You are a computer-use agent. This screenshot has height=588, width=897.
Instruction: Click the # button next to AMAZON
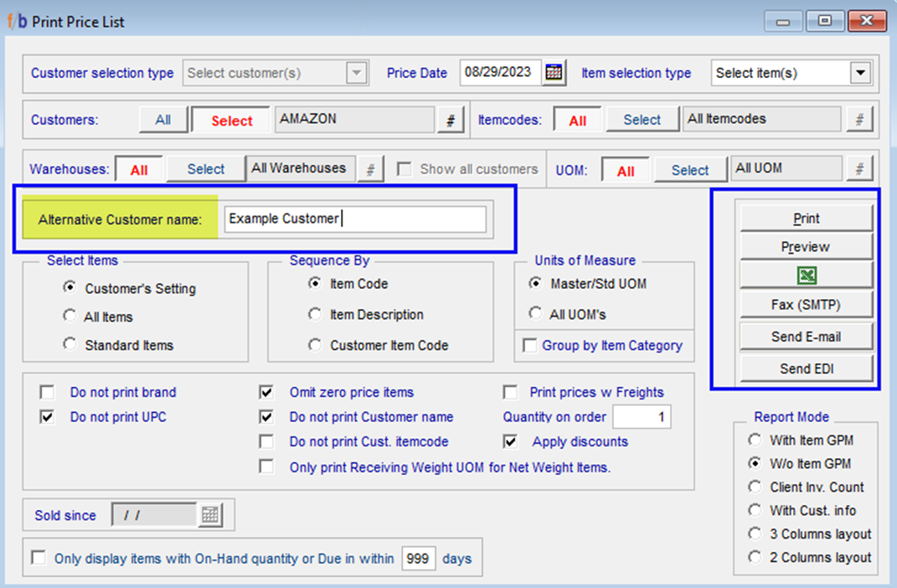pyautogui.click(x=451, y=121)
